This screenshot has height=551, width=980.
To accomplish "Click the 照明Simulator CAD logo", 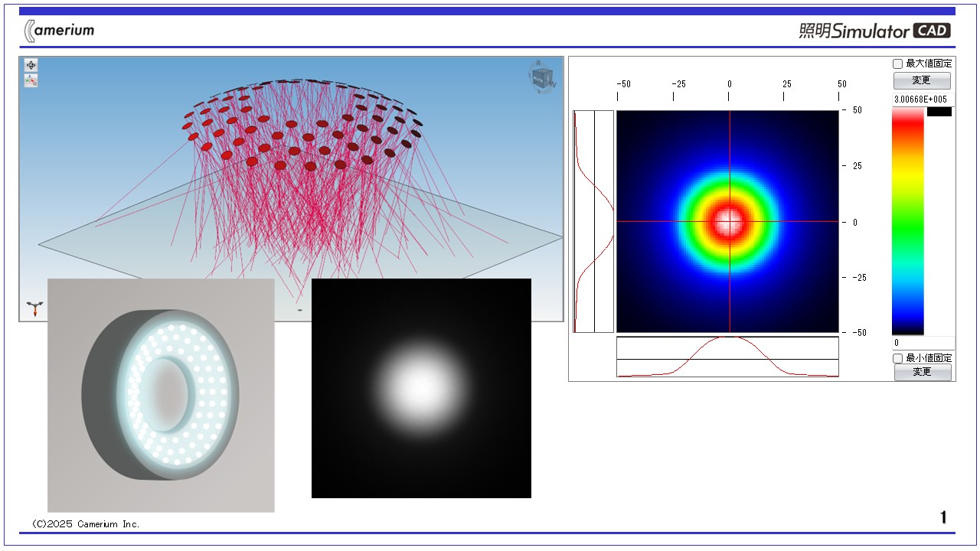I will (x=874, y=31).
